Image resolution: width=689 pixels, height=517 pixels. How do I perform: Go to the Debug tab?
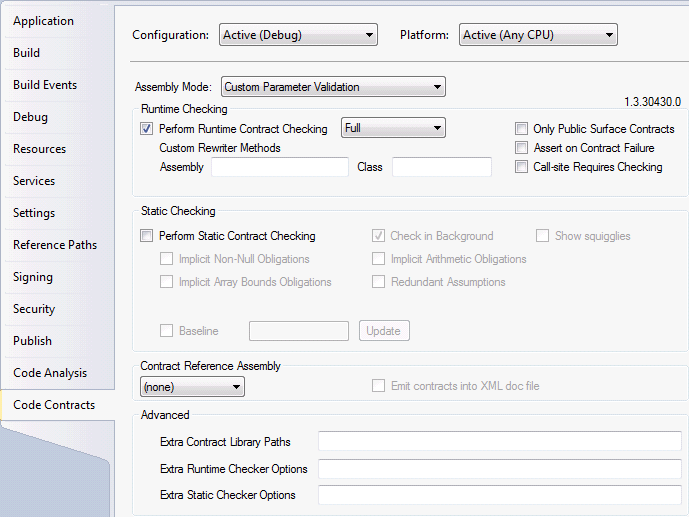30,117
